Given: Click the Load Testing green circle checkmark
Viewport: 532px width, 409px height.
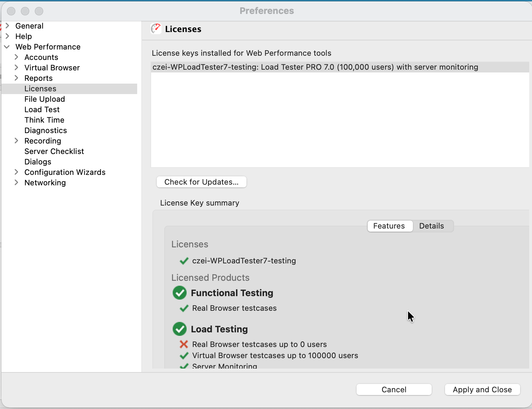Looking at the screenshot, I should pyautogui.click(x=180, y=329).
